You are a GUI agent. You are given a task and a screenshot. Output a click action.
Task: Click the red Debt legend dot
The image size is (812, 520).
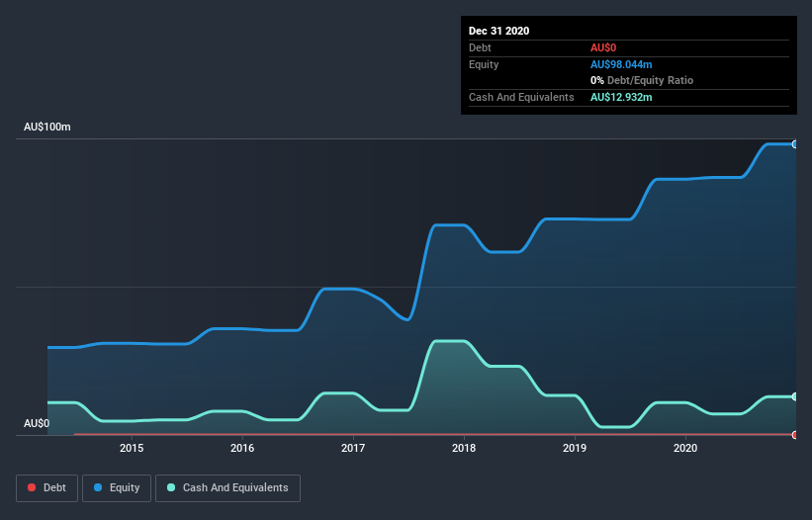[x=32, y=487]
